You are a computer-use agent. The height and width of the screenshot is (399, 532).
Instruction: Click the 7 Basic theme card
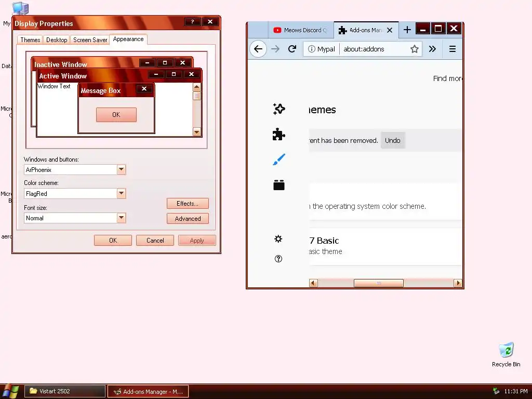click(x=385, y=246)
